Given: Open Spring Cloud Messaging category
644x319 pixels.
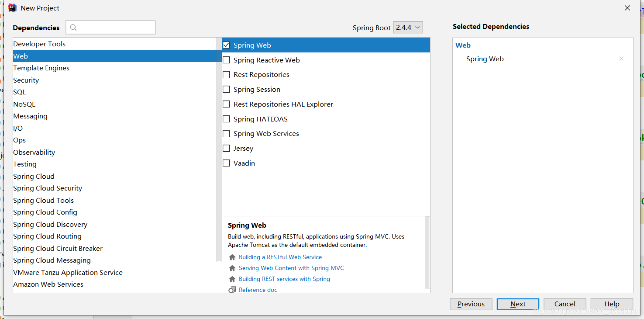Looking at the screenshot, I should (x=114, y=260).
